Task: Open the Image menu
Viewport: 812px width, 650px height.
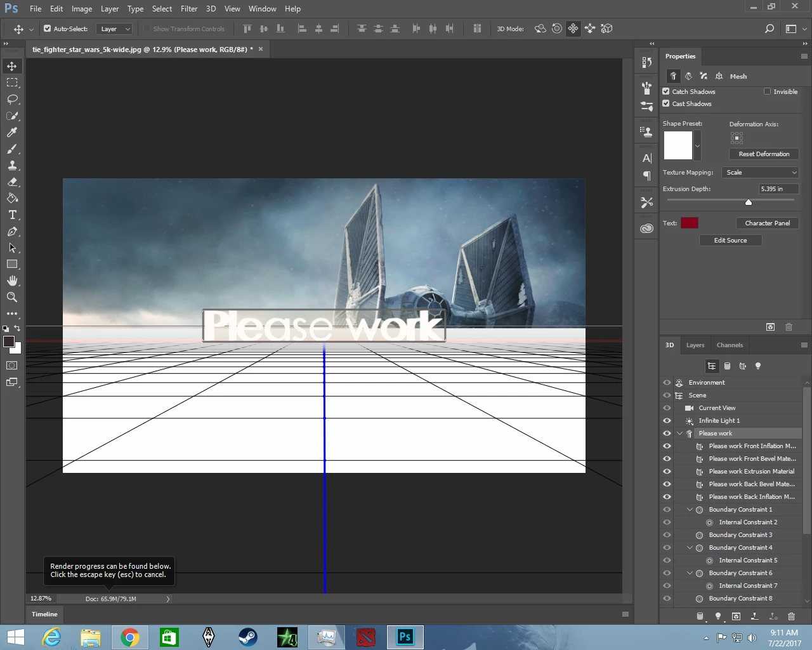Action: coord(82,9)
